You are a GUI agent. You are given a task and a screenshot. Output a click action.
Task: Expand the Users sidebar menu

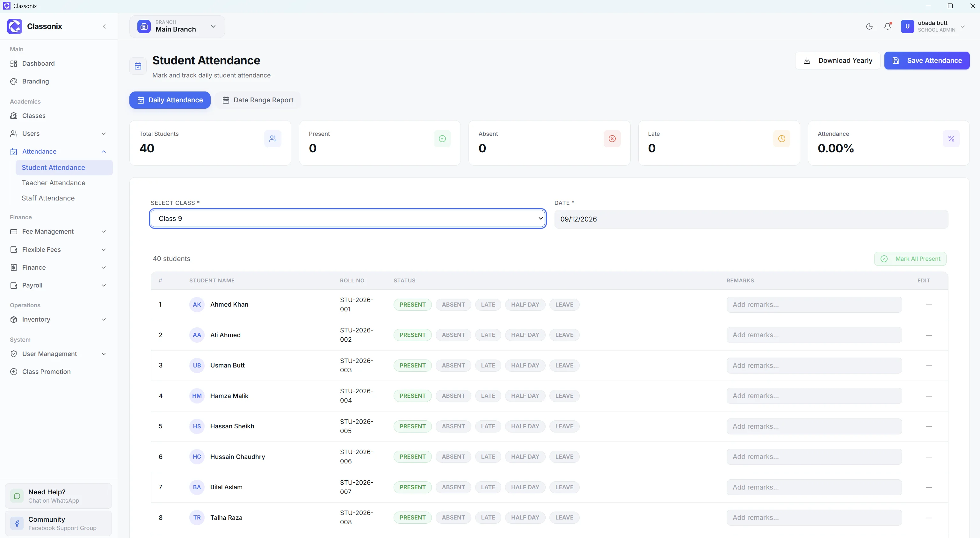58,134
